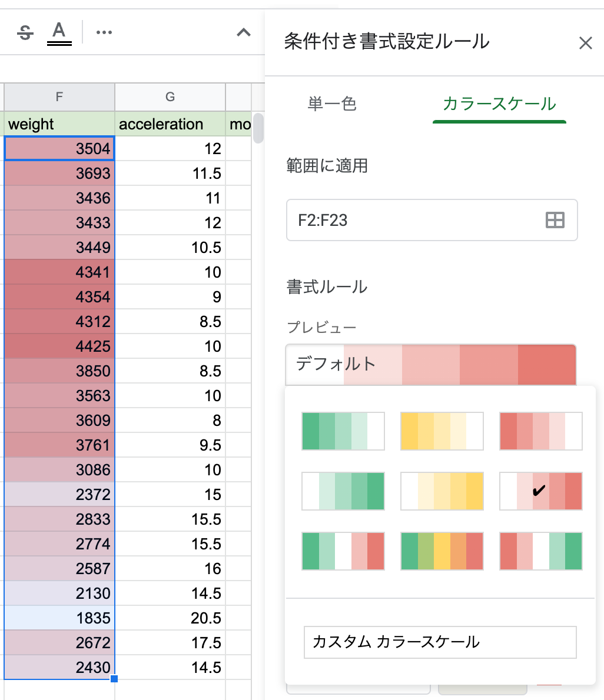Open the more toolbar options menu
The image size is (604, 700).
point(104,32)
